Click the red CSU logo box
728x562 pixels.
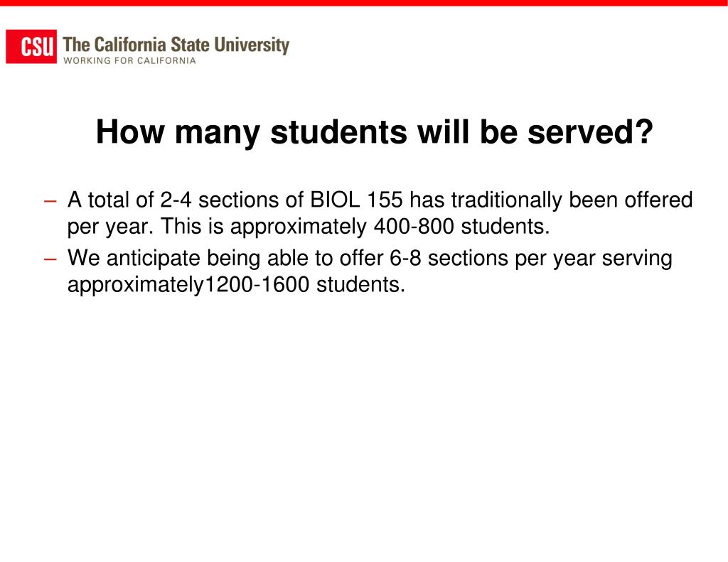(31, 46)
